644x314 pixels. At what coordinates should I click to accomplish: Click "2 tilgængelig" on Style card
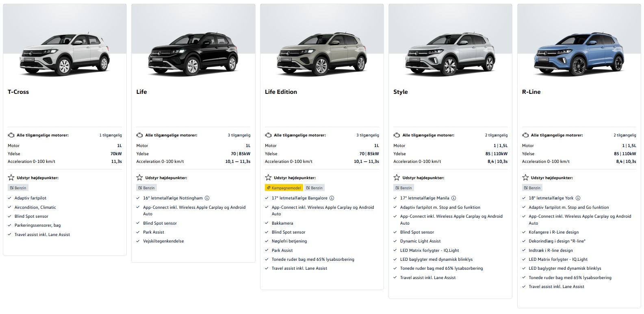point(496,135)
